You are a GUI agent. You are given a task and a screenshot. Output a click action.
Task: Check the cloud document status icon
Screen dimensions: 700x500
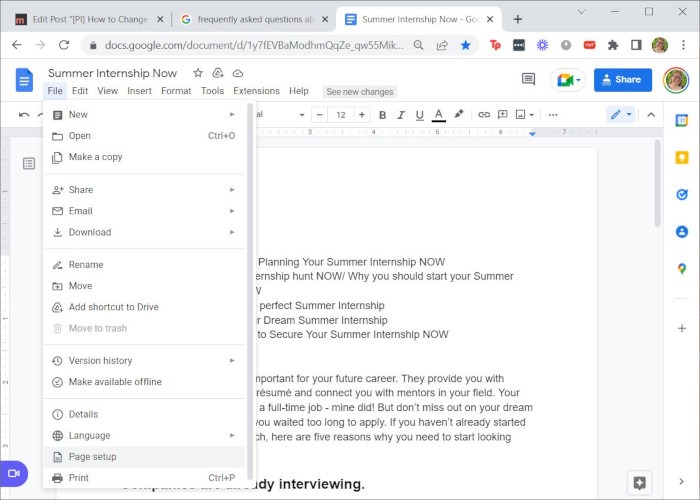tap(238, 73)
